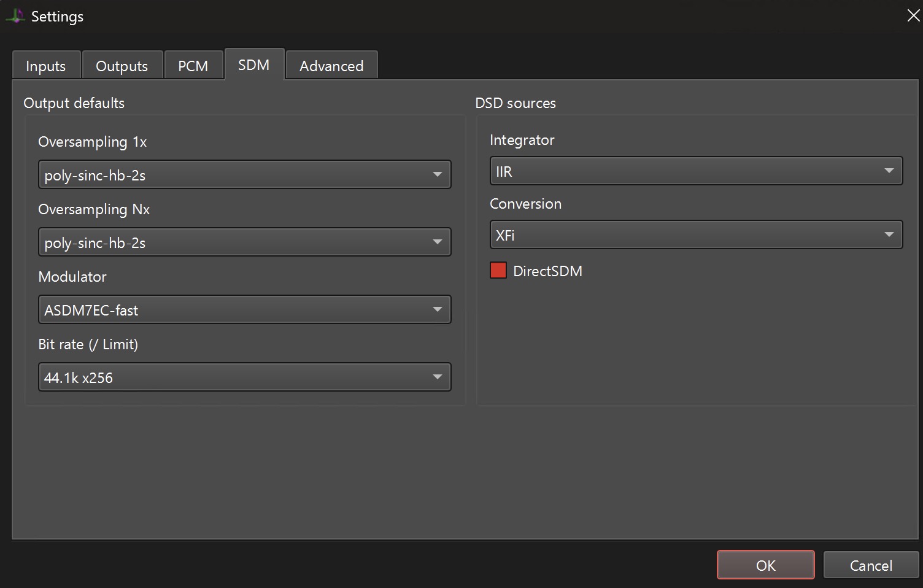Screen dimensions: 923x588
Task: Select the SDM tab
Action: pyautogui.click(x=254, y=64)
